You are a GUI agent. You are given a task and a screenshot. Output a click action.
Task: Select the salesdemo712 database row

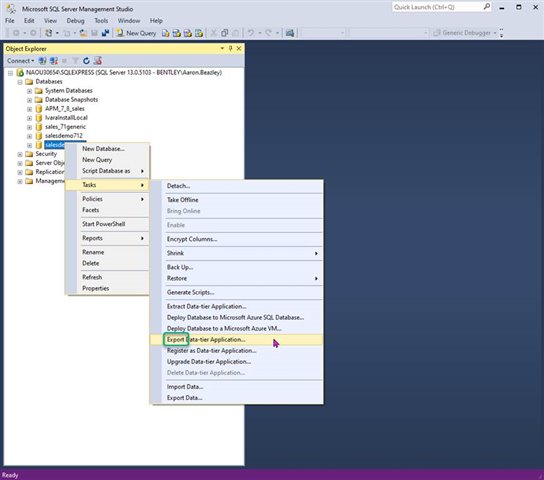coord(64,136)
